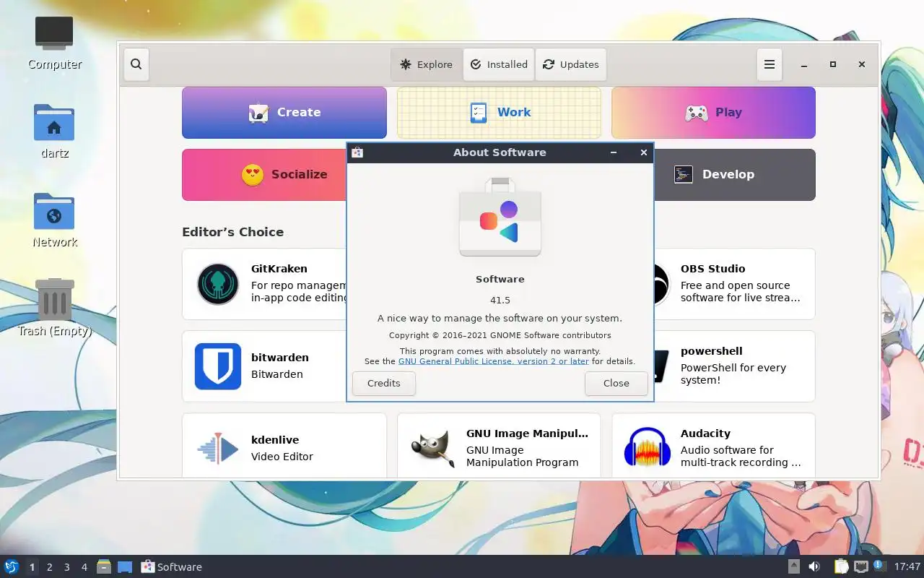Screen dimensions: 924x578
Task: Switch to workspace 3
Action: coord(66,567)
